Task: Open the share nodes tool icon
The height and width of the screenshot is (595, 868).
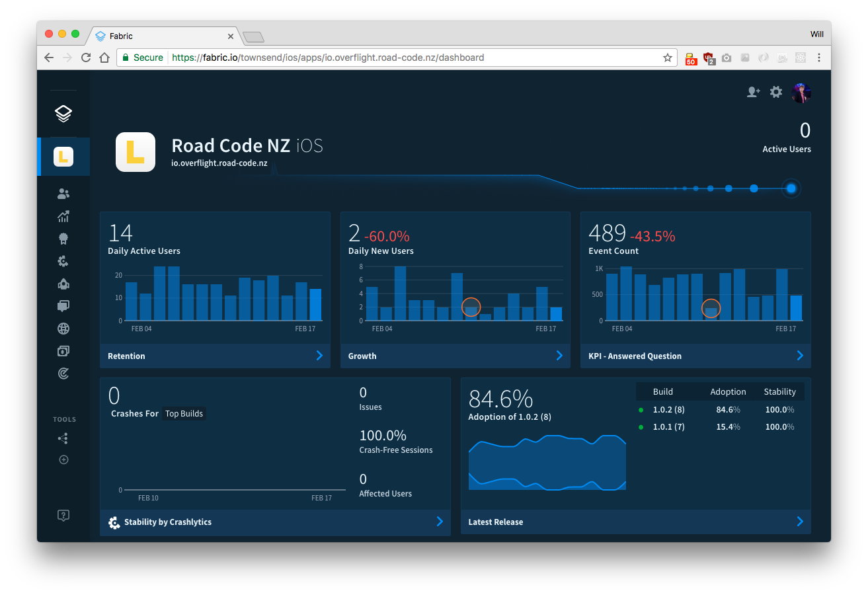Action: point(63,438)
